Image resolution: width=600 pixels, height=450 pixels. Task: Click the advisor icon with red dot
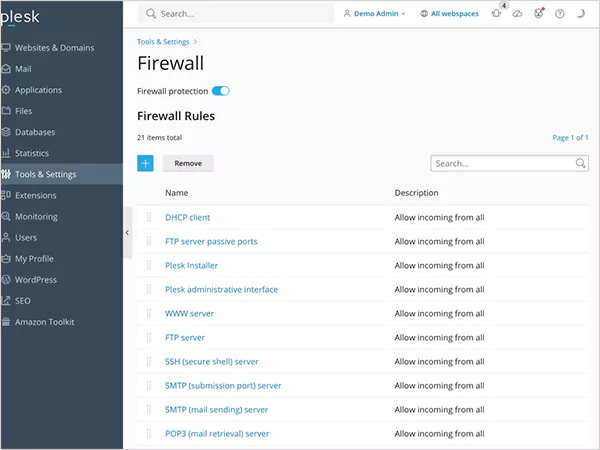coord(538,14)
